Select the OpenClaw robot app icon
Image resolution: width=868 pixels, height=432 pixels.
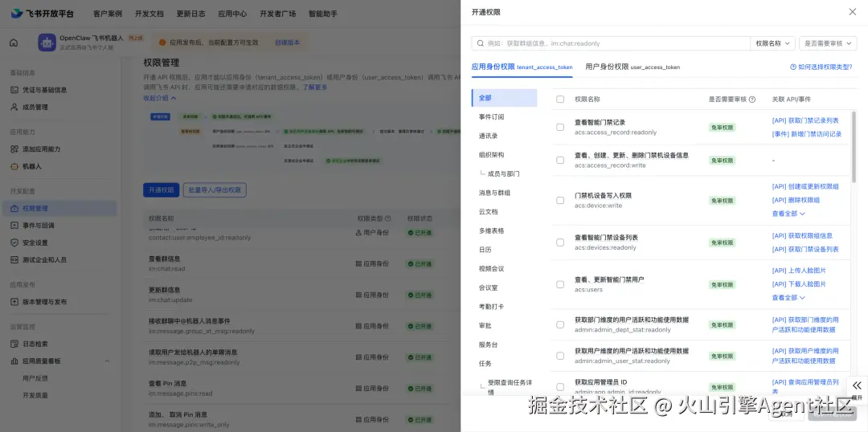pyautogui.click(x=47, y=43)
